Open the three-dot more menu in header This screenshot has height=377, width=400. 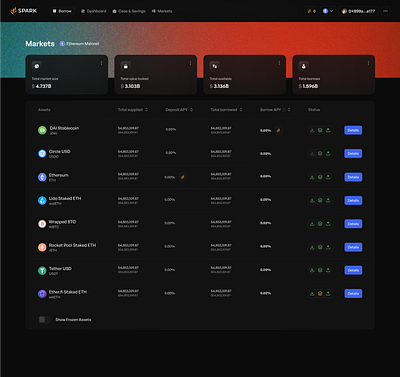tap(386, 11)
